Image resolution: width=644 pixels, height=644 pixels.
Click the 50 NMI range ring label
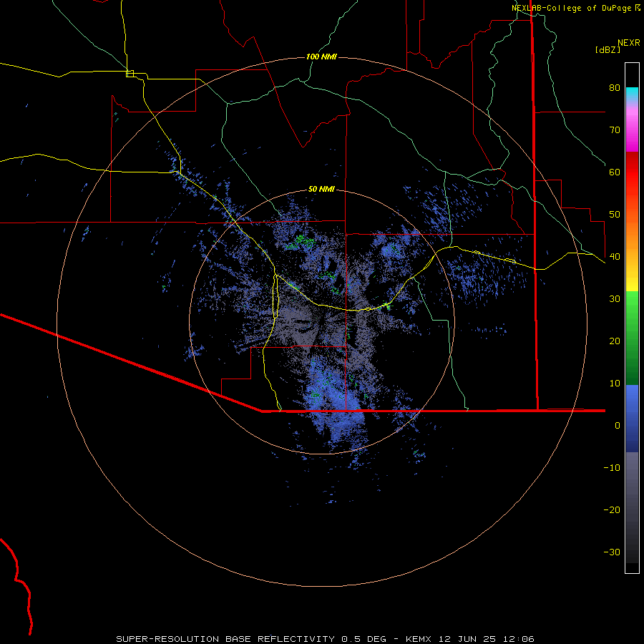coord(321,190)
